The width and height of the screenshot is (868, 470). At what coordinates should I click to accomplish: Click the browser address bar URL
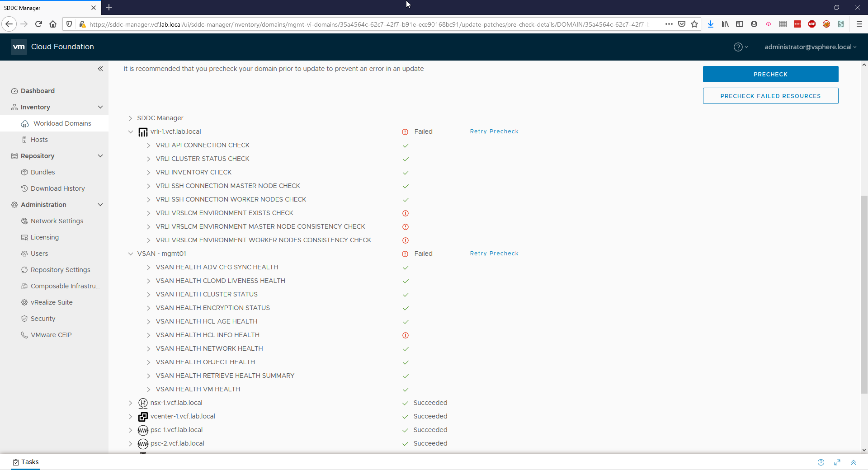click(x=368, y=24)
